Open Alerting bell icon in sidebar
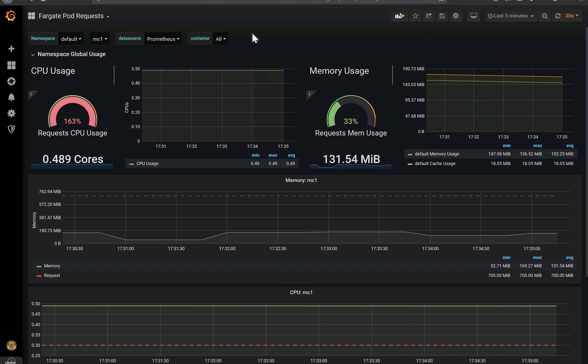The image size is (588, 364). 11,97
